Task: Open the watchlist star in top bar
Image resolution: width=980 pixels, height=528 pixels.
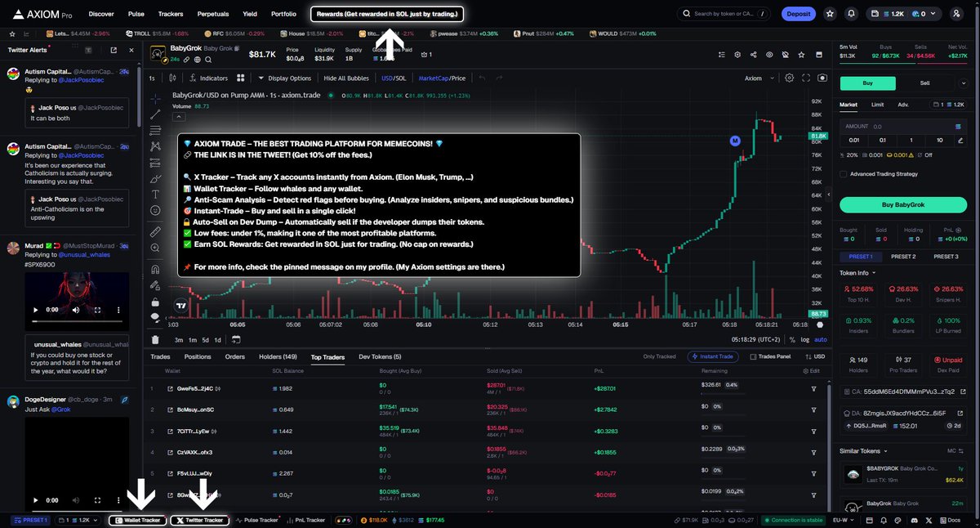Action: click(831, 14)
